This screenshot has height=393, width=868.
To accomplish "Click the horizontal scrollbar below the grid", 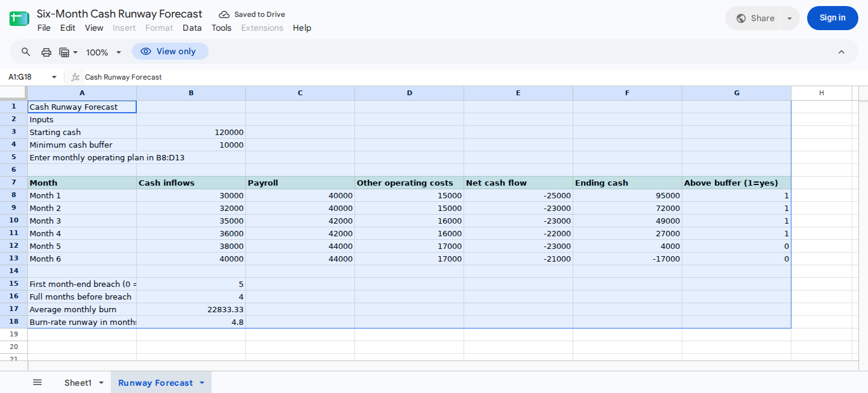I will tap(443, 365).
